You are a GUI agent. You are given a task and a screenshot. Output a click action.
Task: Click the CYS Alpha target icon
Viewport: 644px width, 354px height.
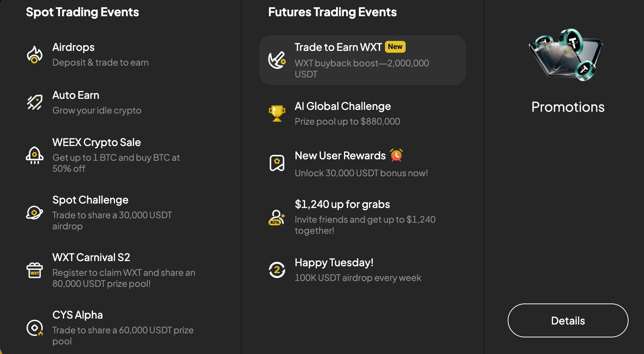click(x=35, y=328)
